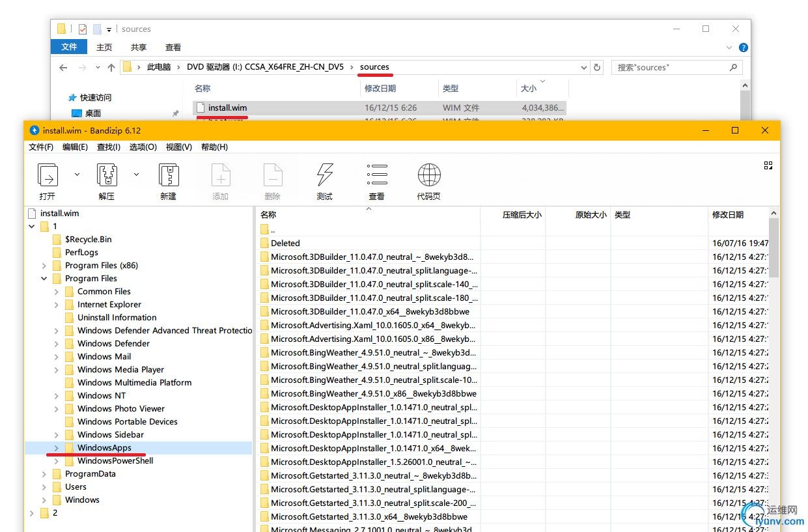Expand the WindowsApps tree node
Screen dimensions: 808x532
coord(57,447)
